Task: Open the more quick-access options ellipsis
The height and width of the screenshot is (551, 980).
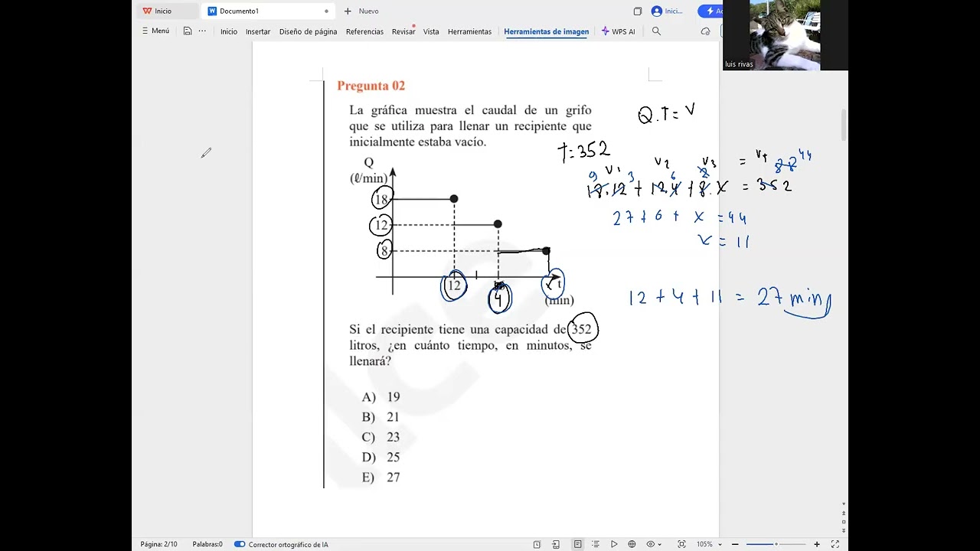Action: [x=202, y=31]
